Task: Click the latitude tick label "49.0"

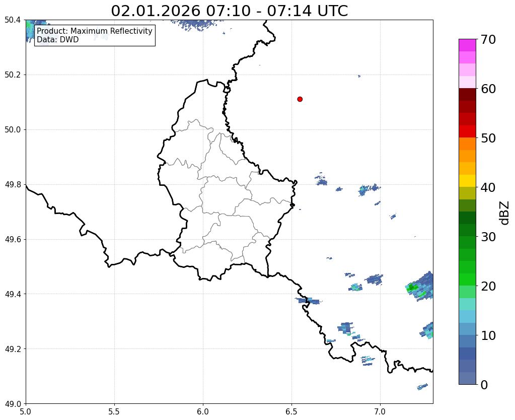Action: point(13,404)
